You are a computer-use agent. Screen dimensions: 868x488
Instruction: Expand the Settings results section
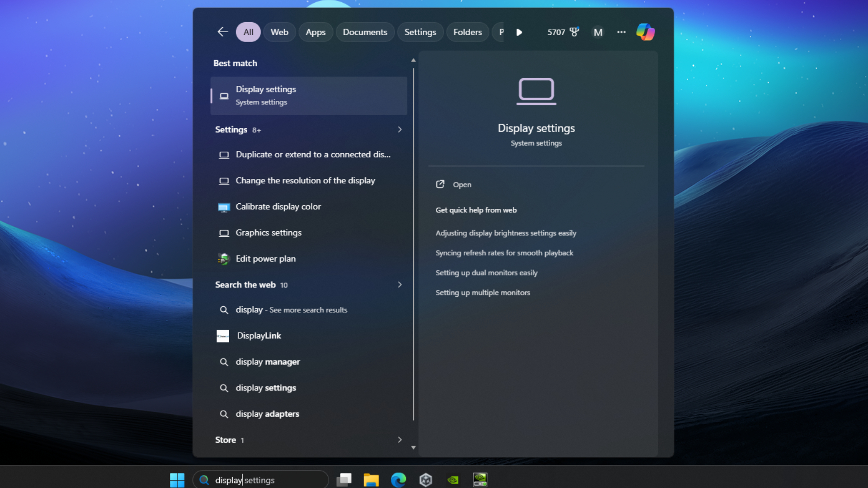coord(400,130)
